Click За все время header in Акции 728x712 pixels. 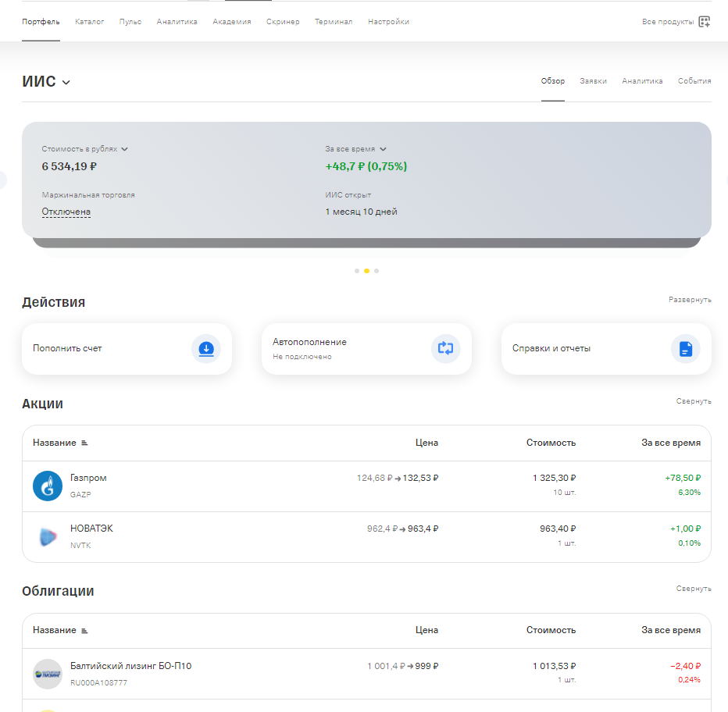[671, 443]
